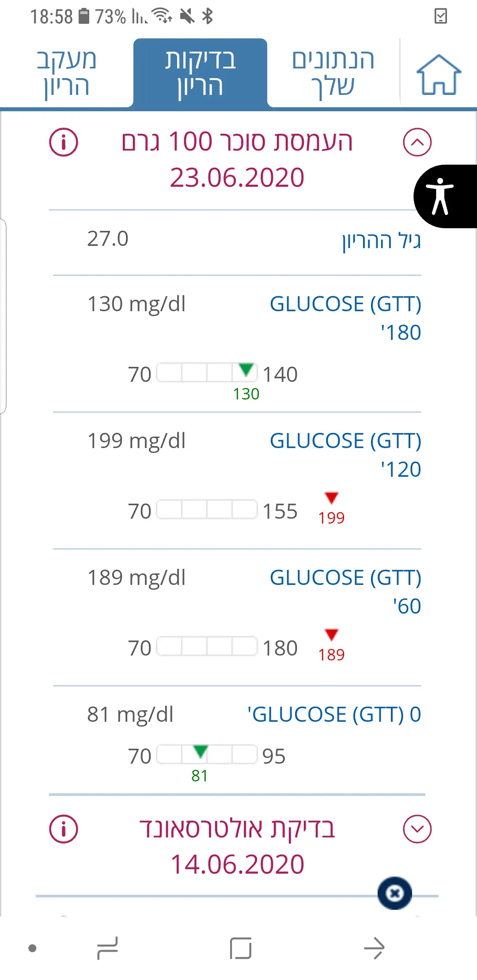Tap the GLUCOSE (GTT) 60' result label

pyautogui.click(x=345, y=592)
